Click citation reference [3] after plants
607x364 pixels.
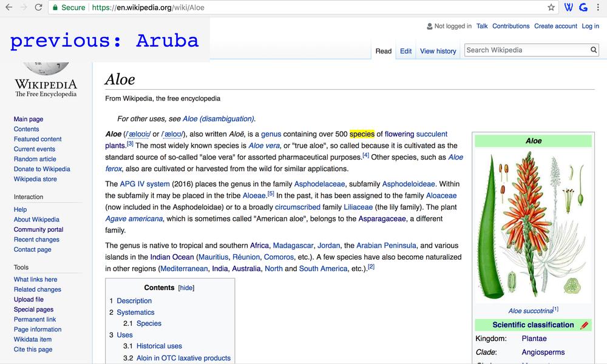tap(130, 144)
